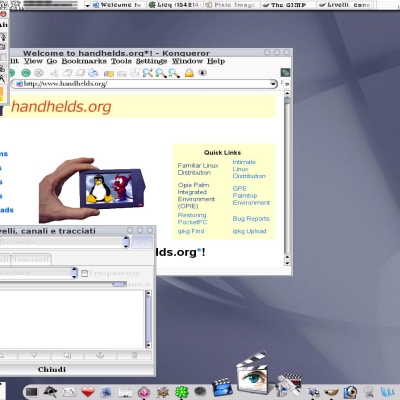400x400 pixels.
Task: Open the Familiar Linux Distribution link
Action: click(198, 169)
